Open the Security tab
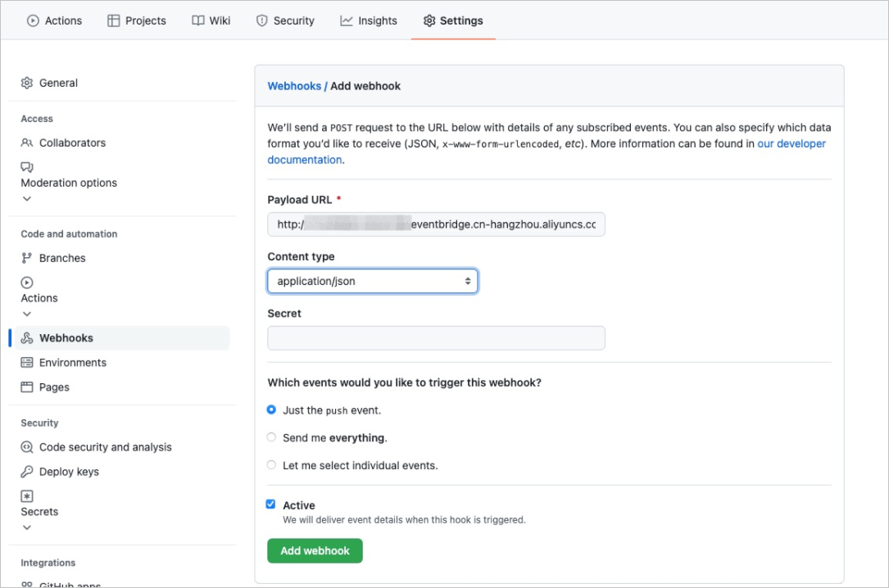 [285, 20]
